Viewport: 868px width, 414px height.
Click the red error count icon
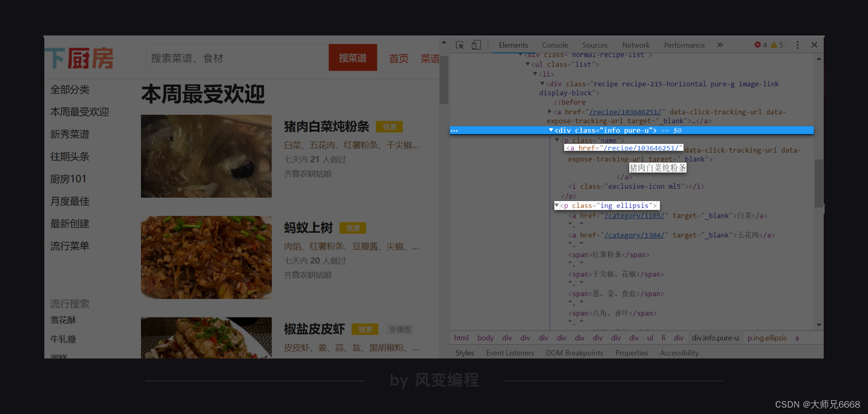pyautogui.click(x=758, y=45)
